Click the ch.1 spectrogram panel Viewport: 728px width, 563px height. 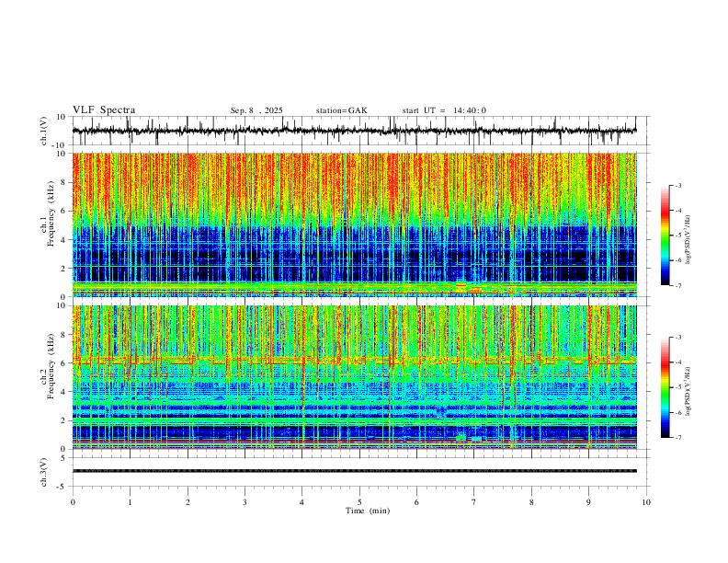(355, 224)
